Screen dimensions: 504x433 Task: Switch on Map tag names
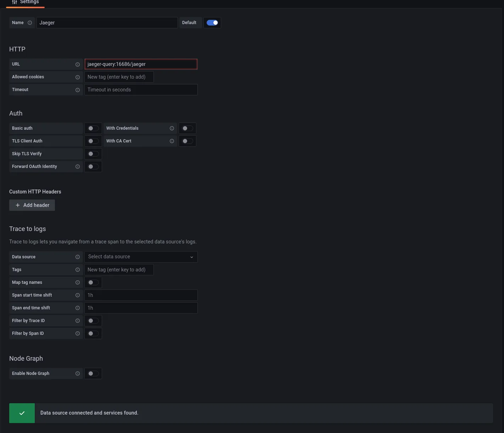(93, 282)
